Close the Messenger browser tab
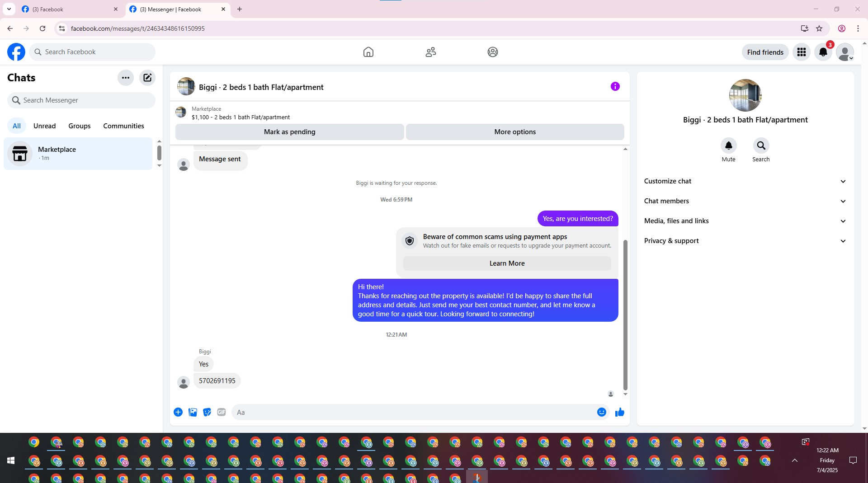868x483 pixels. (x=223, y=9)
